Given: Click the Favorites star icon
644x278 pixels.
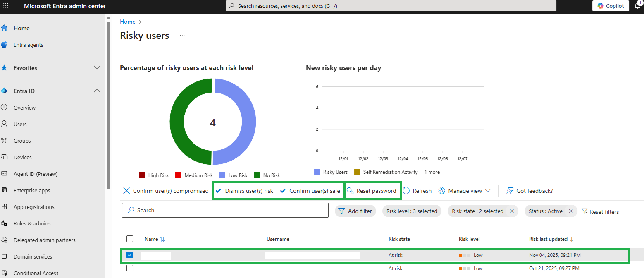Looking at the screenshot, I should [4, 68].
